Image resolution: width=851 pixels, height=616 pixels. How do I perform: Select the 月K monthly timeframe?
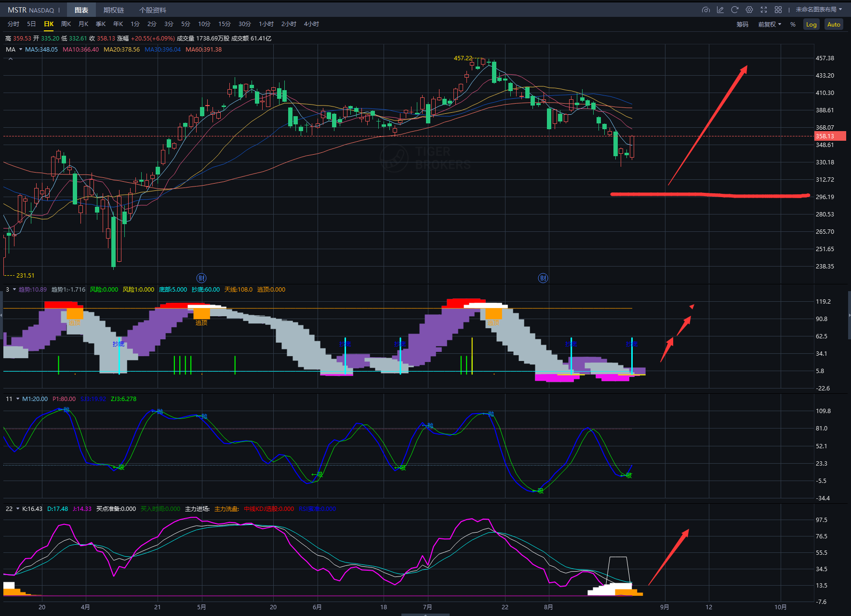tap(83, 24)
